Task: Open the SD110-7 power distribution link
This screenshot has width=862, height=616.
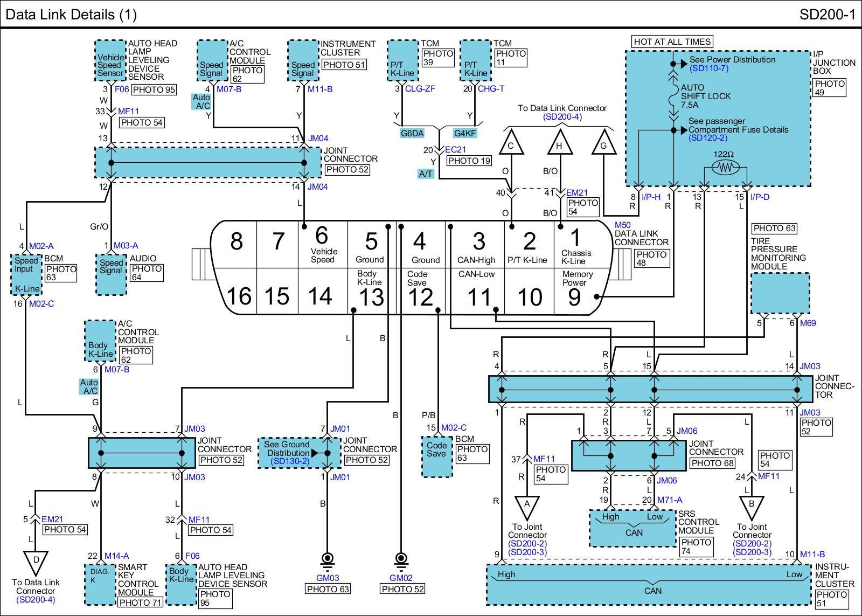Action: tap(708, 68)
